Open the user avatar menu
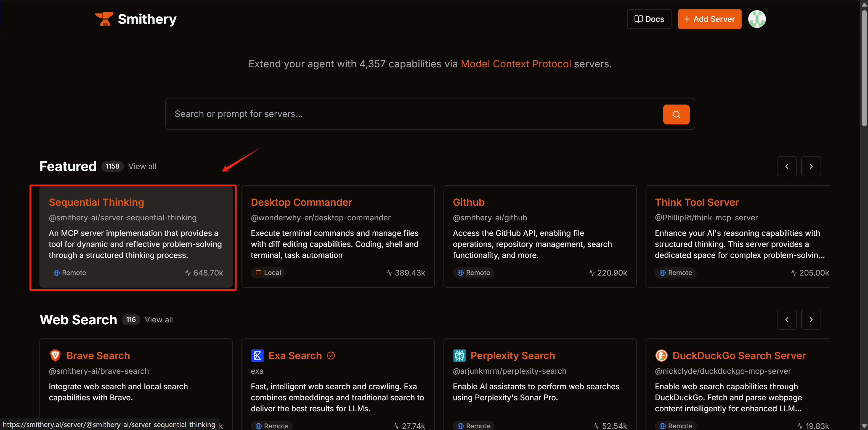Image resolution: width=868 pixels, height=430 pixels. pos(757,19)
